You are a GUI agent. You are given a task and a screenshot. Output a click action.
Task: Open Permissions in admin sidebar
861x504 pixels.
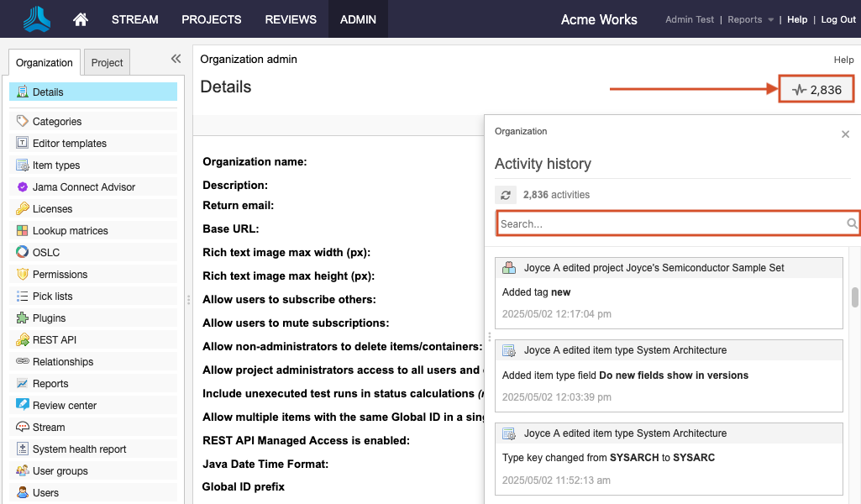tap(60, 275)
